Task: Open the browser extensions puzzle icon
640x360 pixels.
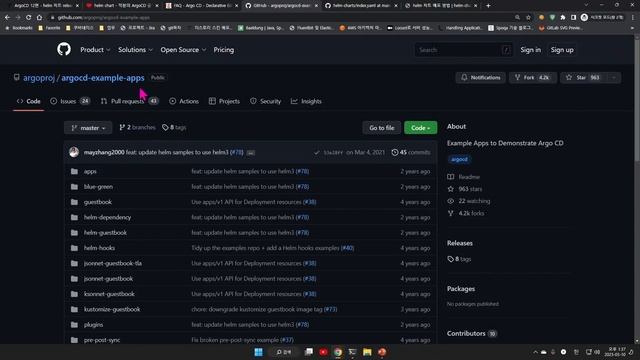Action: (x=563, y=18)
